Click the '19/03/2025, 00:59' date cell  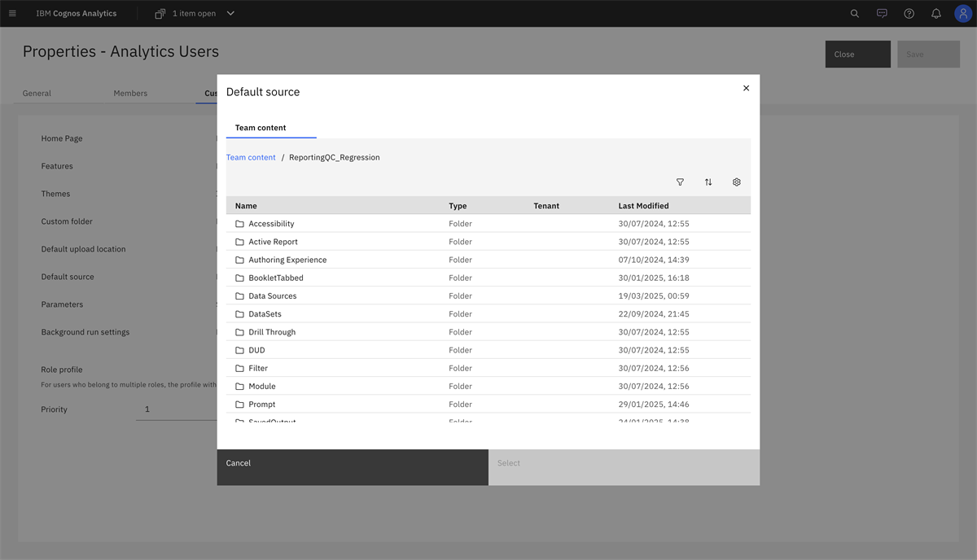tap(654, 296)
